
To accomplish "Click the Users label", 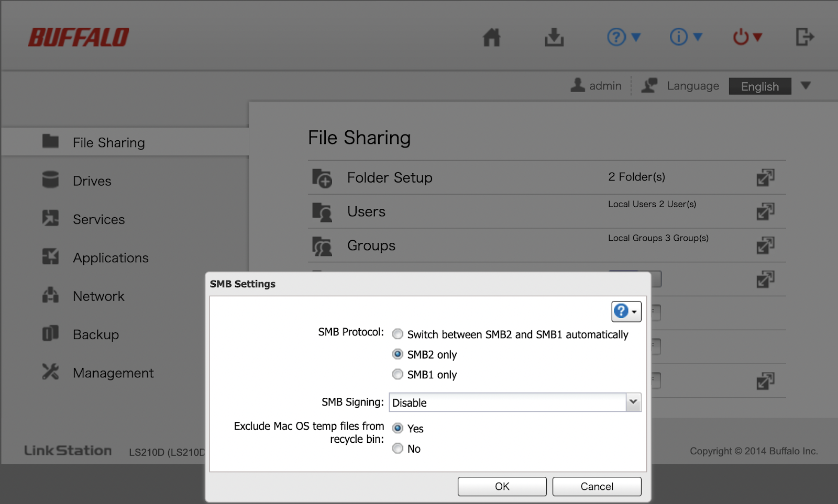I will (366, 212).
